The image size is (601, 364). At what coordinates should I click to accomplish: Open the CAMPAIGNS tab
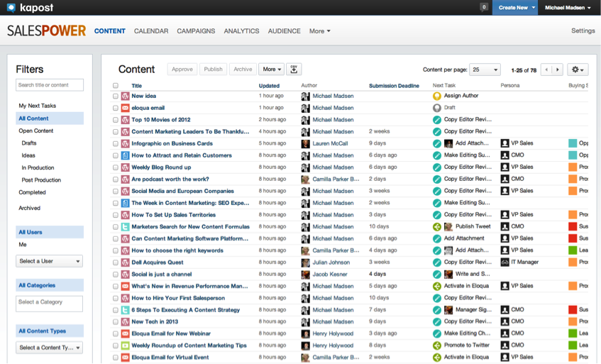[x=196, y=31]
